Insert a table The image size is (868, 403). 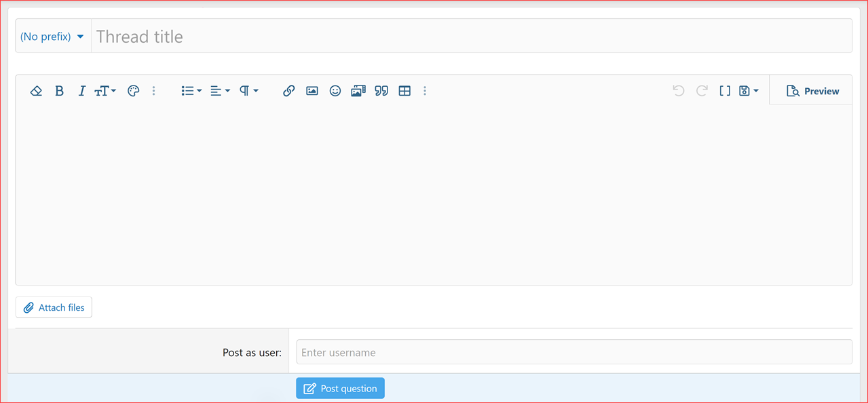(x=404, y=90)
